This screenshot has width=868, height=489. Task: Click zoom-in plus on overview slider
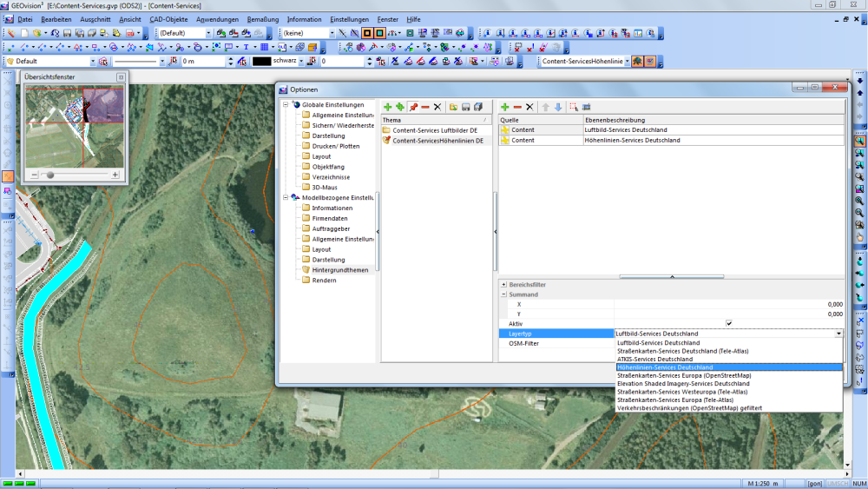coord(115,175)
